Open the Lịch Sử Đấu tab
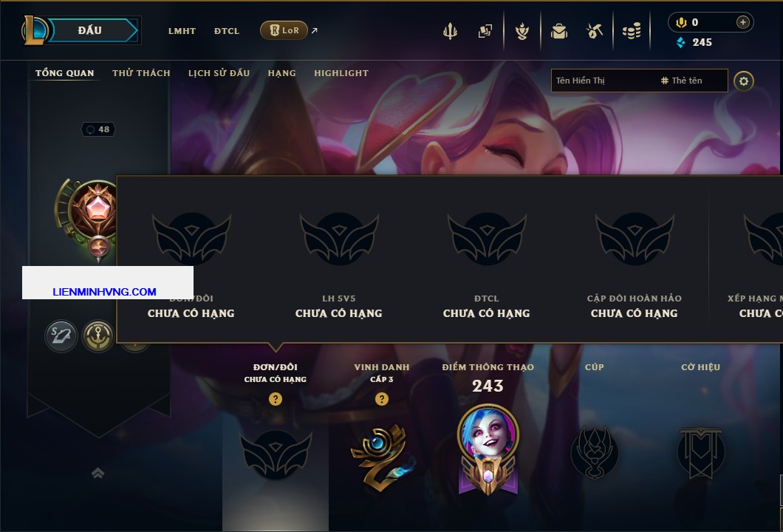 point(219,73)
